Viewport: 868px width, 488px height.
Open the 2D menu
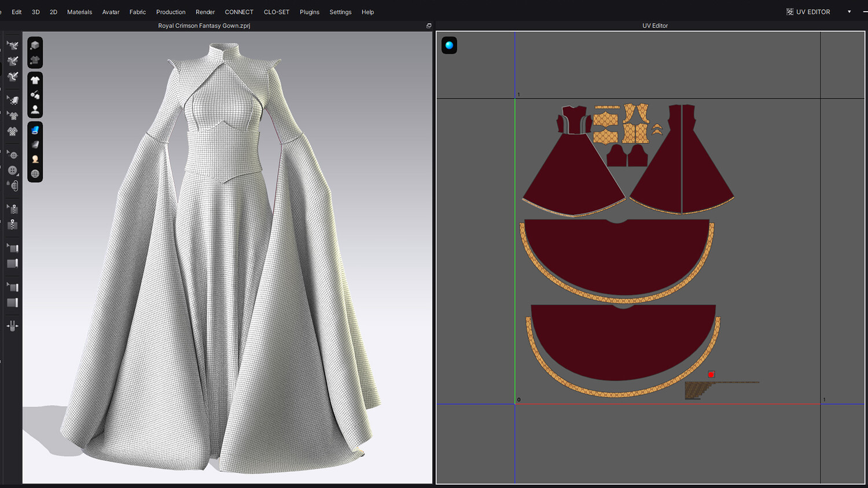53,12
